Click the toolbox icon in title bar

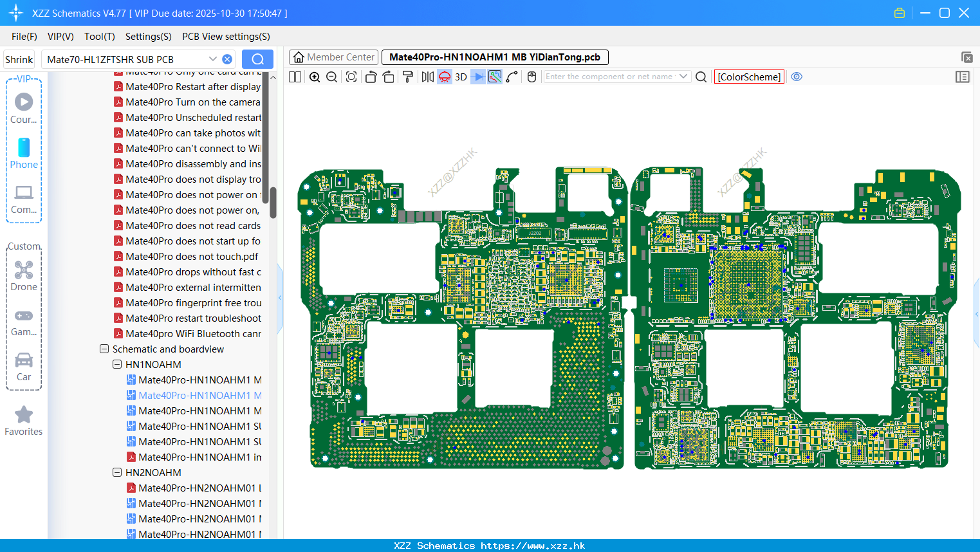click(x=900, y=13)
